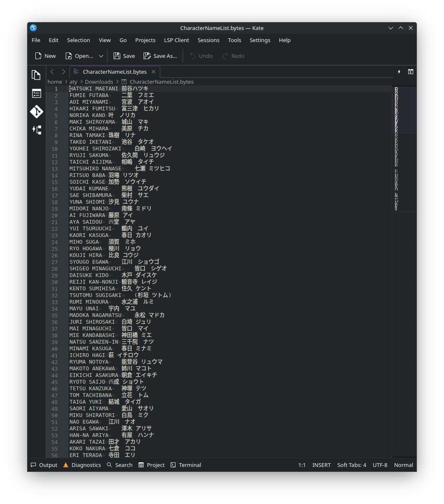Click on the text REIJI KAN-NONJI
The image size is (444, 504).
94,282
